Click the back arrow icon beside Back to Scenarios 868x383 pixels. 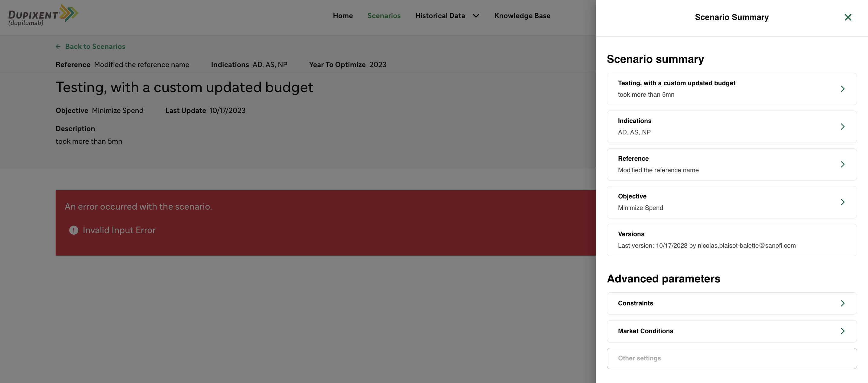point(58,47)
